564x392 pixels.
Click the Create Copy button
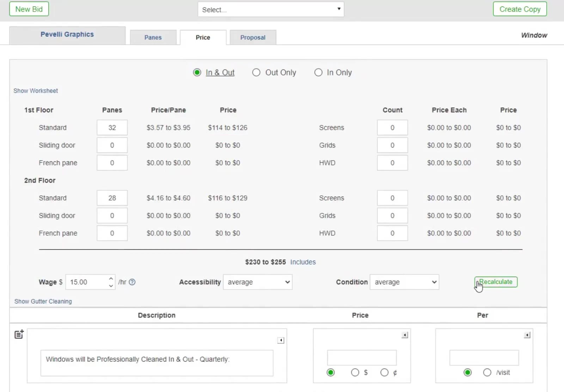click(x=520, y=9)
